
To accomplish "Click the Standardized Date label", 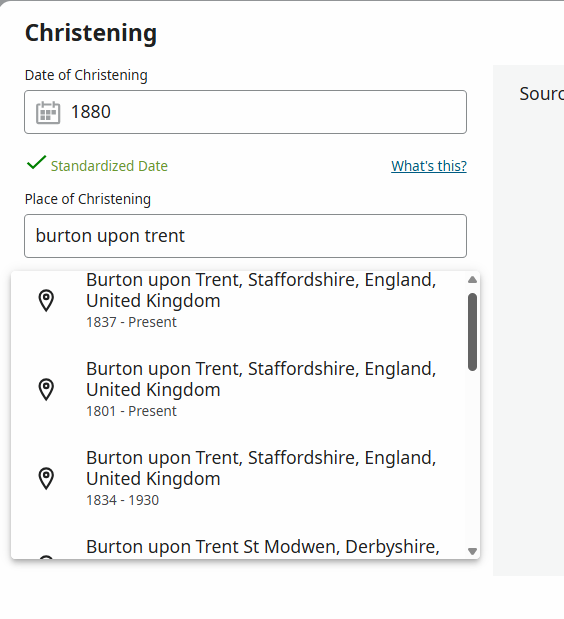I will click(x=109, y=166).
